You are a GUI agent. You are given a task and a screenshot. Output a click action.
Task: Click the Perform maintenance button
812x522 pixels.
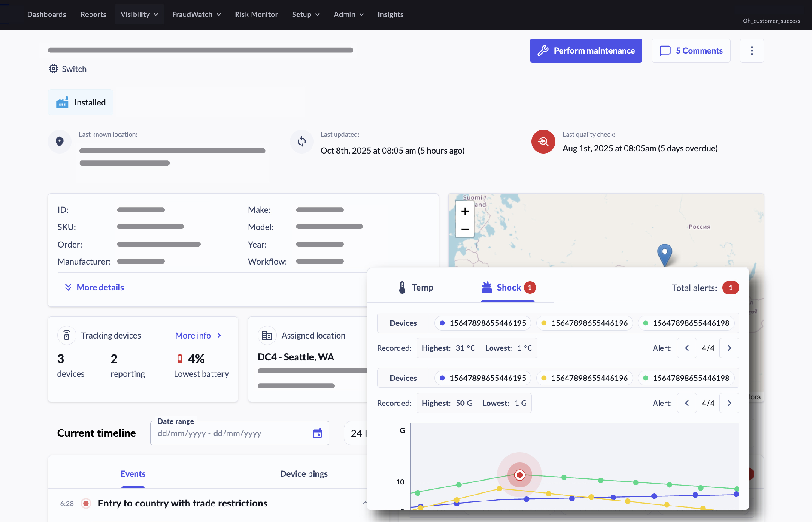click(585, 50)
